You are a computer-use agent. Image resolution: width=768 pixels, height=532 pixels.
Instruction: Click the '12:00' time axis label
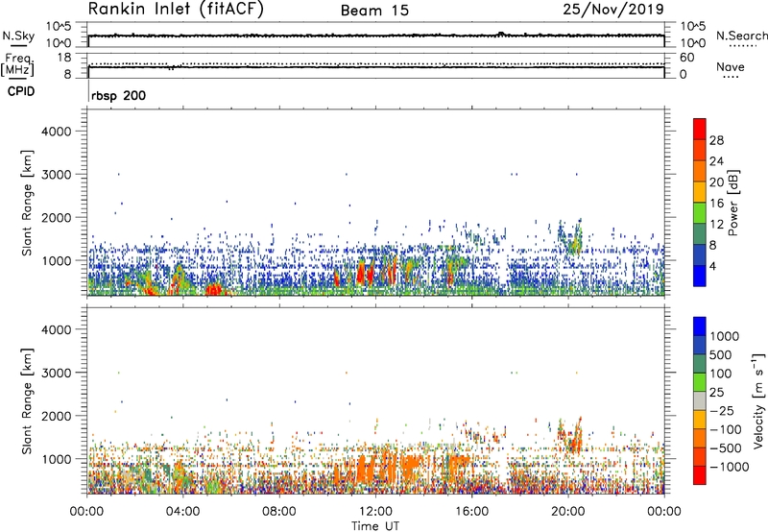375,512
